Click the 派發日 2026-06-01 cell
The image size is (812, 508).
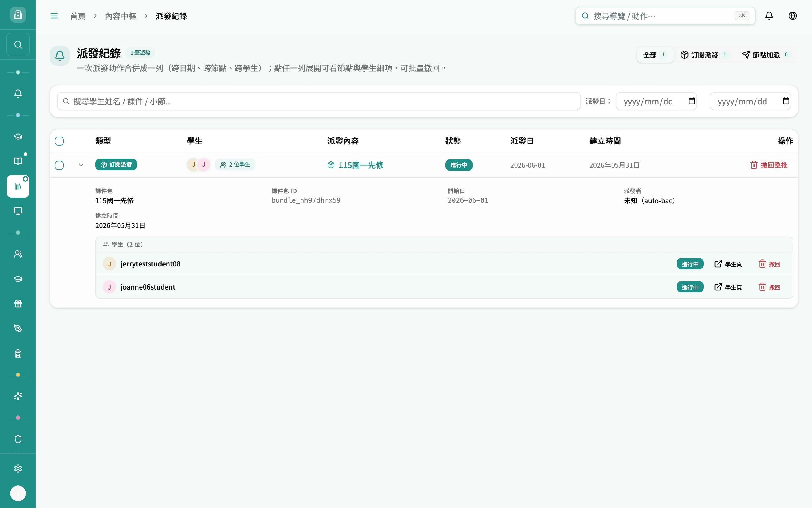[528, 165]
